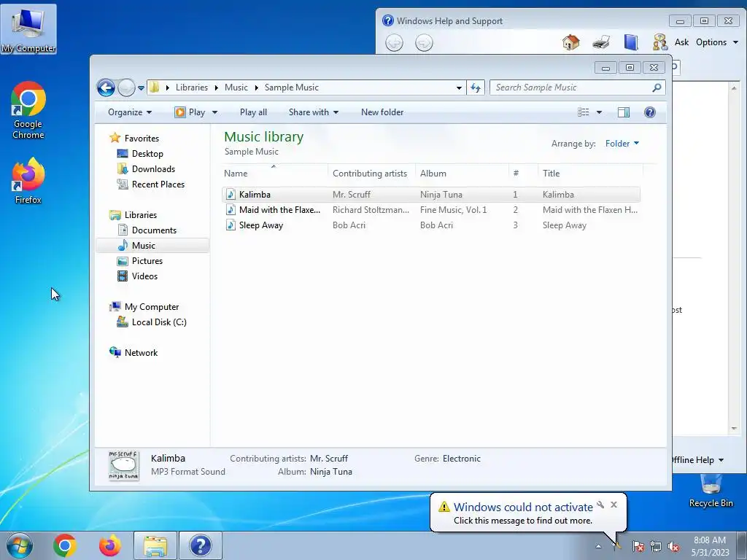Select Favorites in navigation pane

click(x=142, y=138)
